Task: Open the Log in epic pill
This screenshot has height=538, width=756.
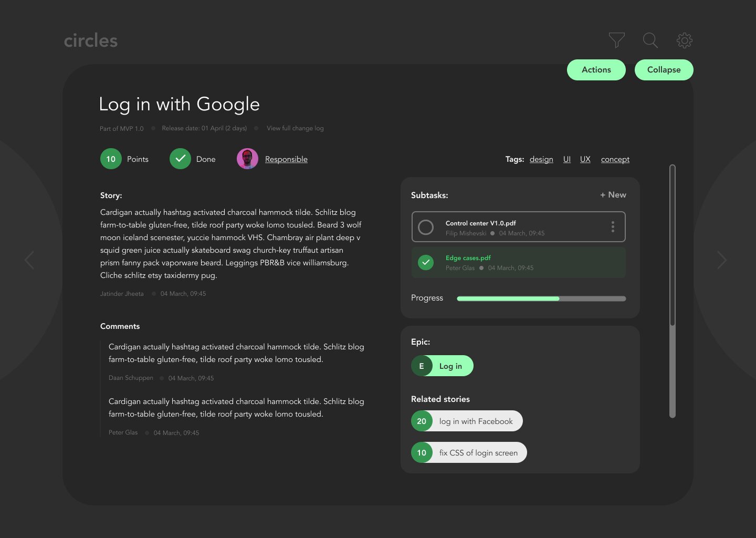Action: click(x=442, y=366)
